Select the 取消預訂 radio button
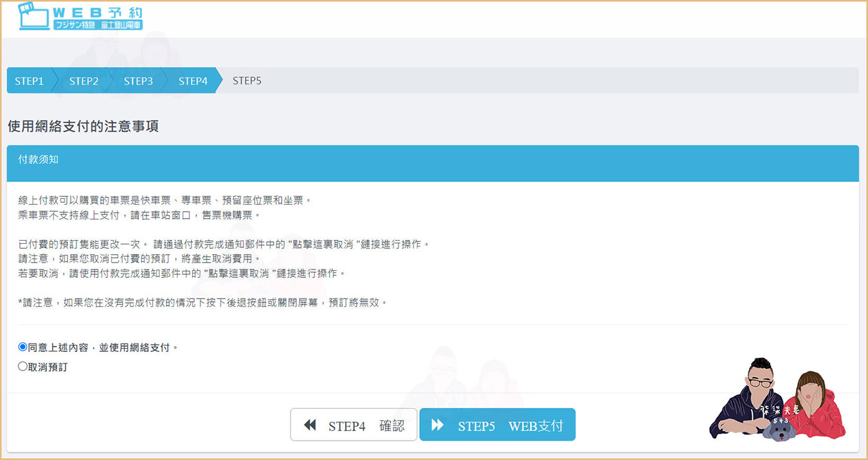868x460 pixels. (x=23, y=367)
